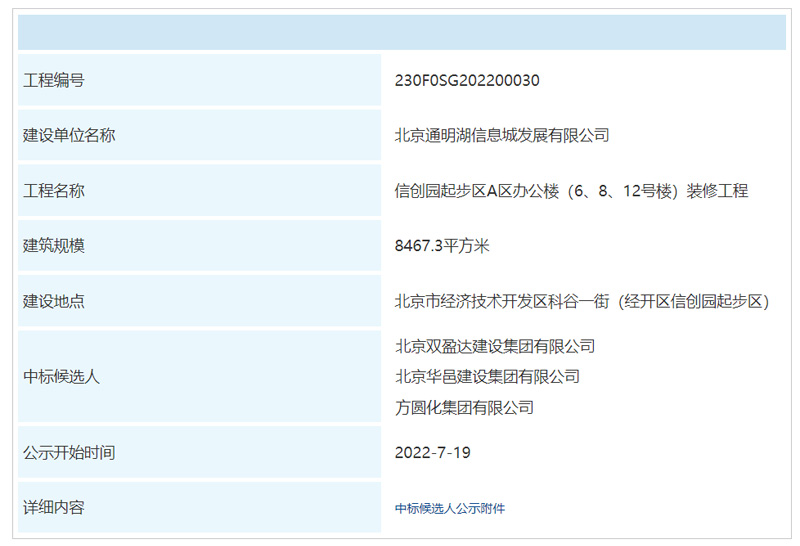Click the 公示开始时间 label
The image size is (800, 546).
(69, 453)
